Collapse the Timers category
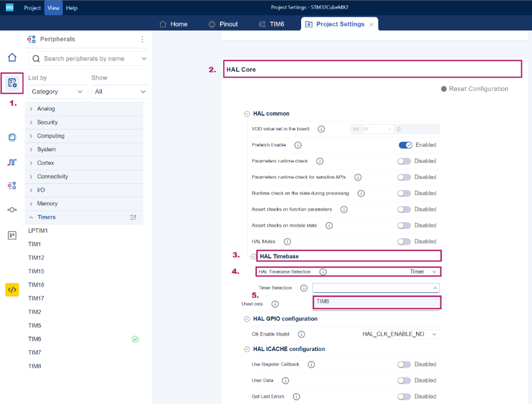Image resolution: width=532 pixels, height=404 pixels. [x=31, y=218]
